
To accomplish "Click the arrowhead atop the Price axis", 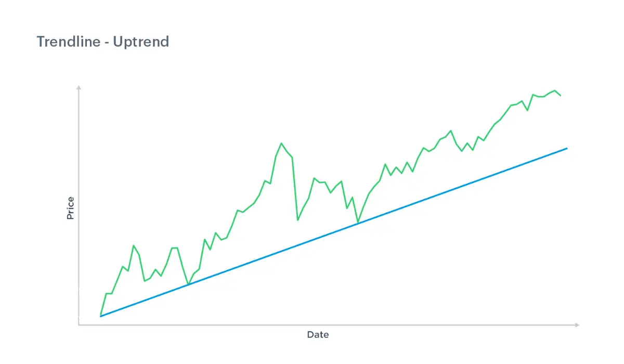I will pos(79,87).
